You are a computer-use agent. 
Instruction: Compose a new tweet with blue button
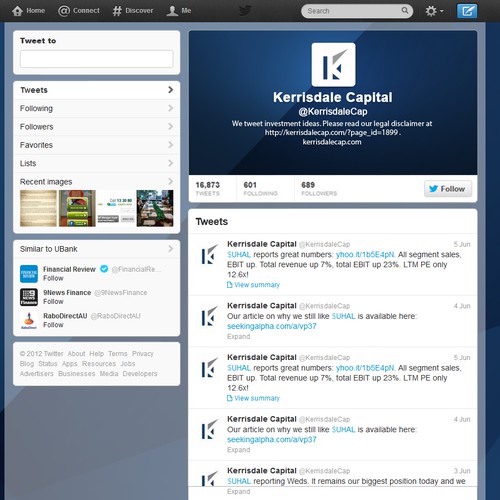click(x=467, y=11)
